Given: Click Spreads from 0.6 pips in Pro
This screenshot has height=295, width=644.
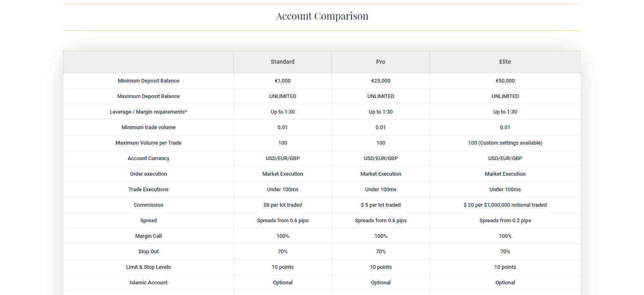Looking at the screenshot, I should click(x=380, y=221).
